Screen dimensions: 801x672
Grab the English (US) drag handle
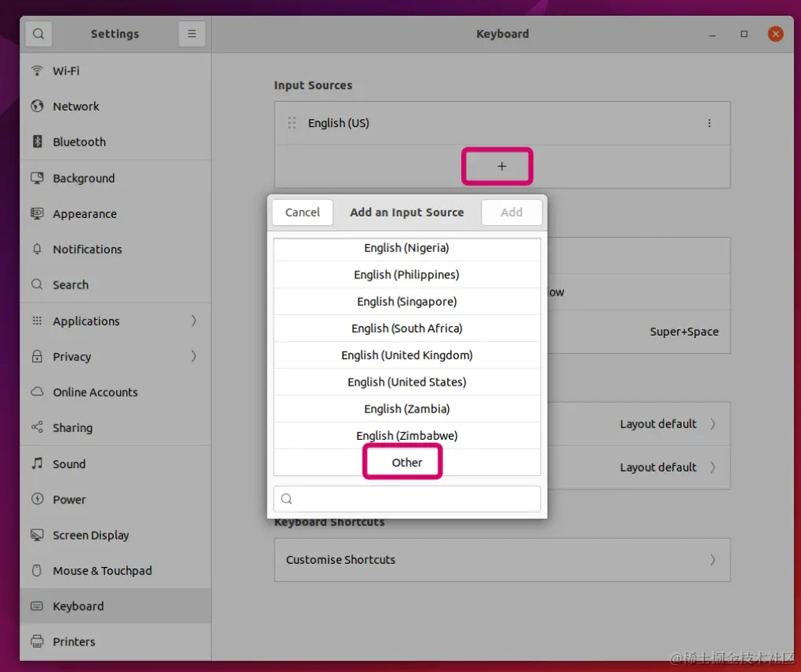tap(292, 123)
